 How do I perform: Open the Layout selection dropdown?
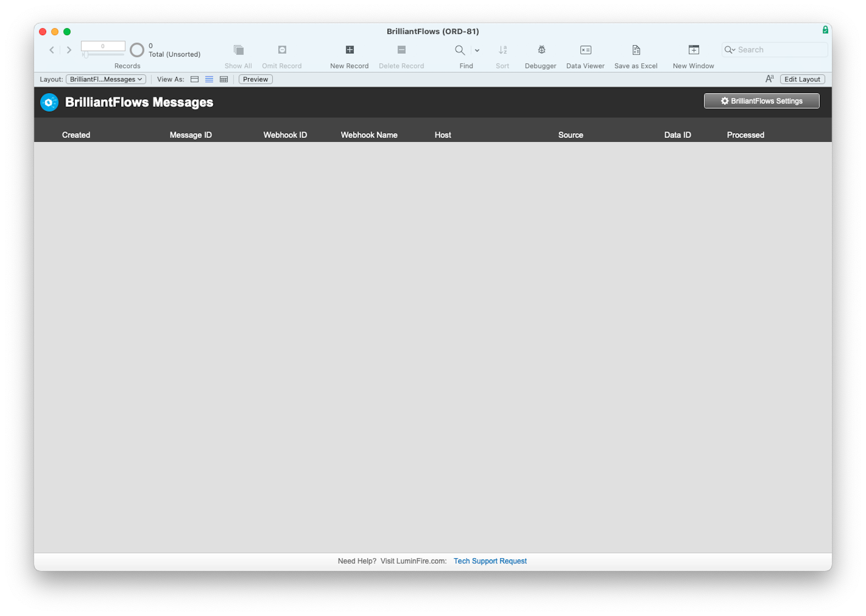[x=106, y=79]
